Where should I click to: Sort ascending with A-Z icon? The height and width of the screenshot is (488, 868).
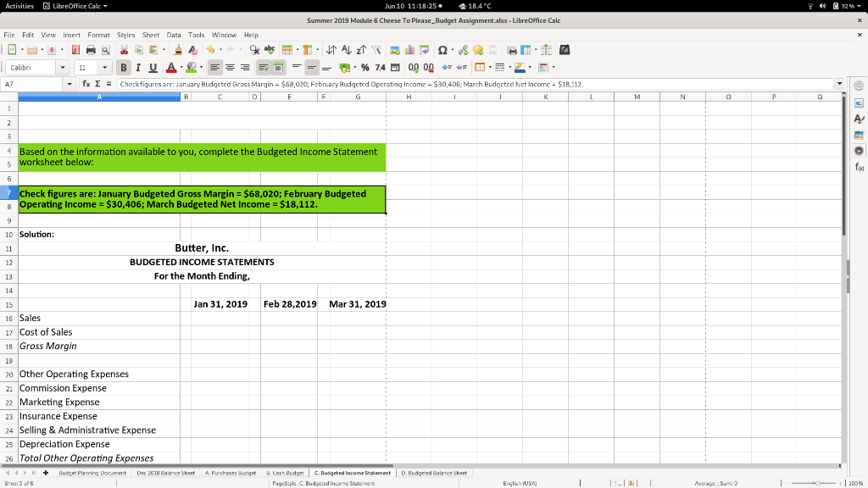click(346, 50)
